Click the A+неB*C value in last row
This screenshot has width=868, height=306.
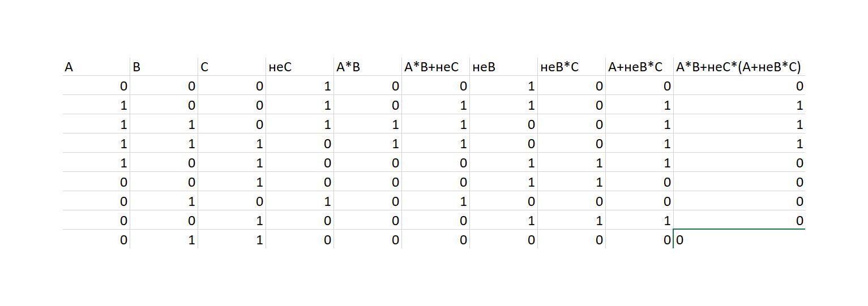click(639, 240)
